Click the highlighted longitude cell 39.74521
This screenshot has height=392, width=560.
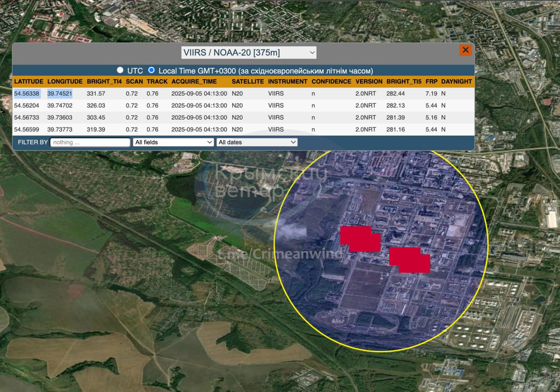[x=60, y=94]
